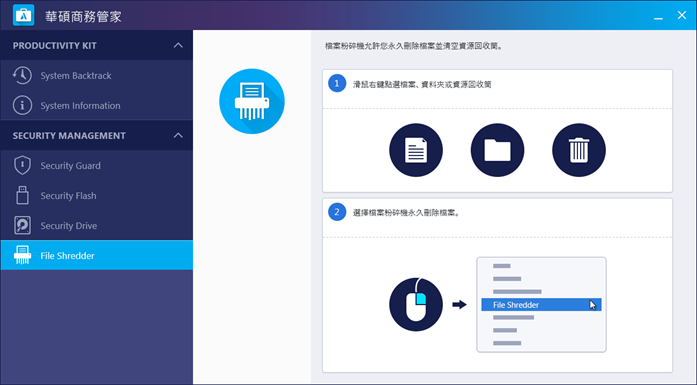Image resolution: width=697 pixels, height=385 pixels.
Task: Click the recycle bin round icon
Action: 578,150
